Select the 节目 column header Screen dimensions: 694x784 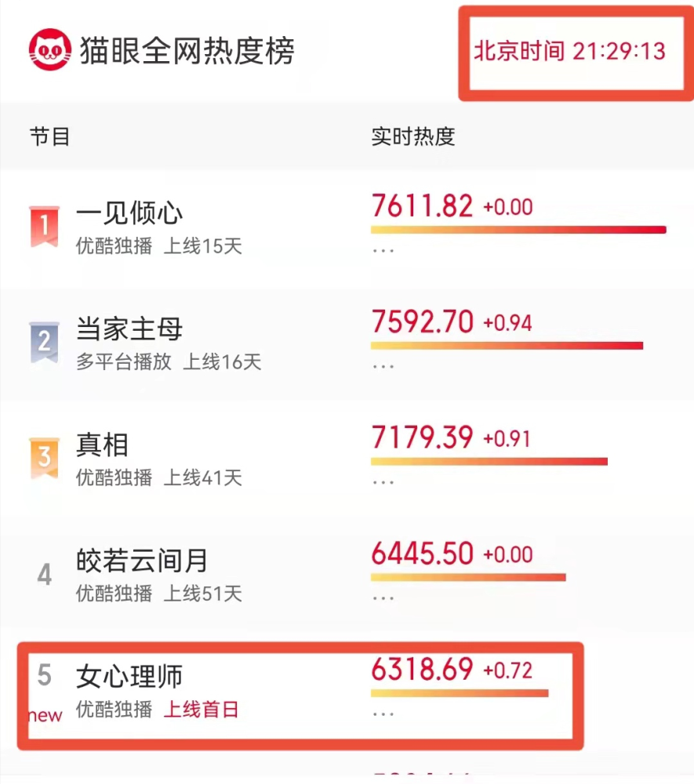pyautogui.click(x=49, y=136)
